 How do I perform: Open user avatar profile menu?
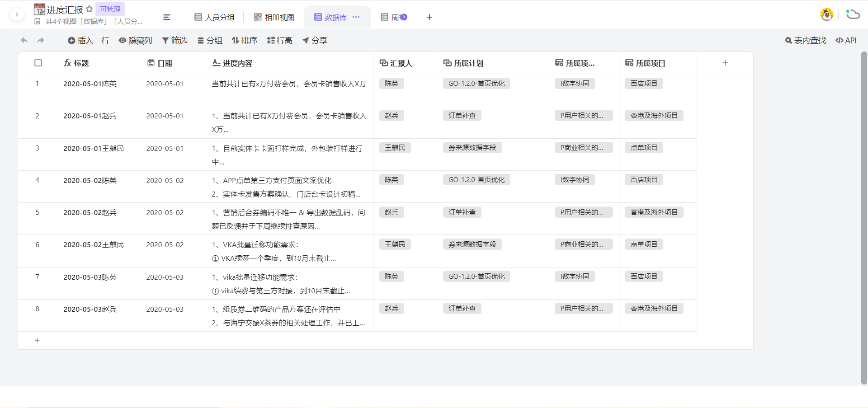(827, 14)
